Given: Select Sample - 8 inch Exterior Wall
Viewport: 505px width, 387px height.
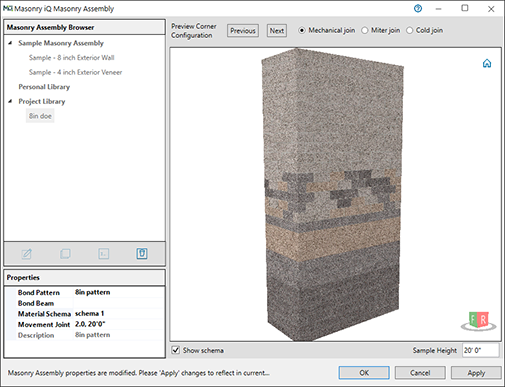Looking at the screenshot, I should coord(71,58).
